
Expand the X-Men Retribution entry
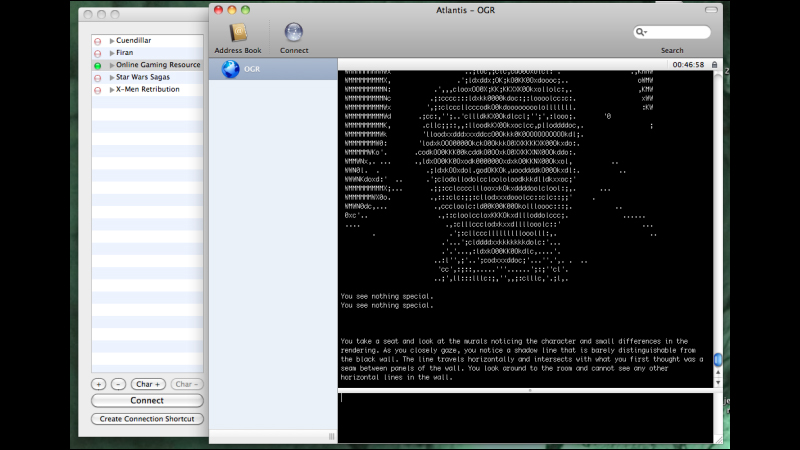pos(112,89)
